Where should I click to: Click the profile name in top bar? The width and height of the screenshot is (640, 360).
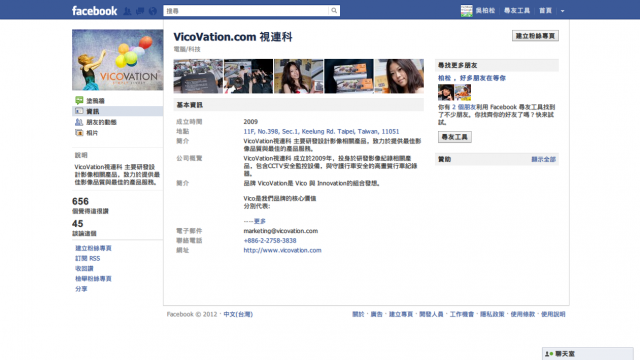pyautogui.click(x=485, y=11)
